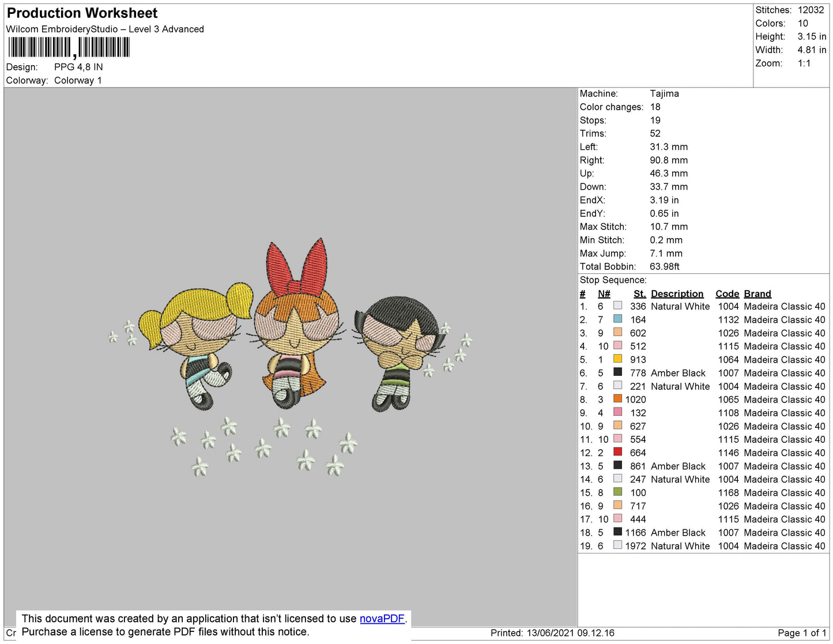Image resolution: width=833 pixels, height=644 pixels.
Task: Click the Description column header
Action: 677,293
